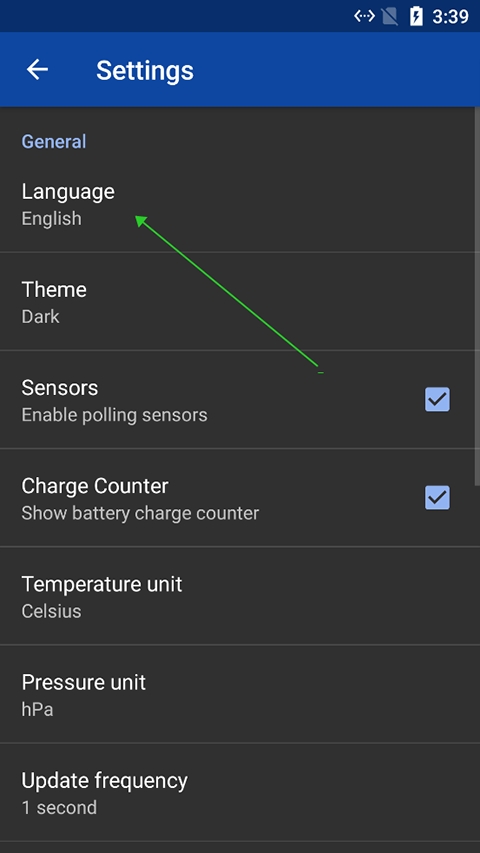The width and height of the screenshot is (480, 853).
Task: Tap the Settings title text
Action: tap(145, 71)
